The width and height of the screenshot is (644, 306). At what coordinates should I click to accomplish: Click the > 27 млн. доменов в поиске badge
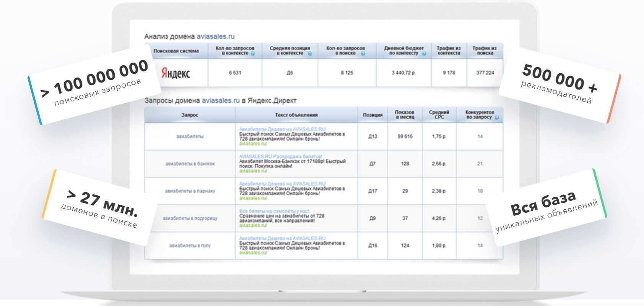click(101, 207)
